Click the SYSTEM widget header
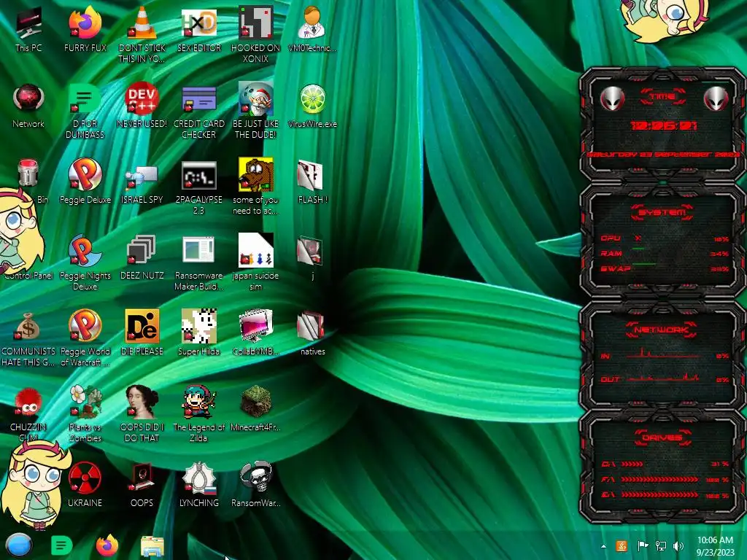Viewport: 747px width, 560px height. tap(662, 212)
